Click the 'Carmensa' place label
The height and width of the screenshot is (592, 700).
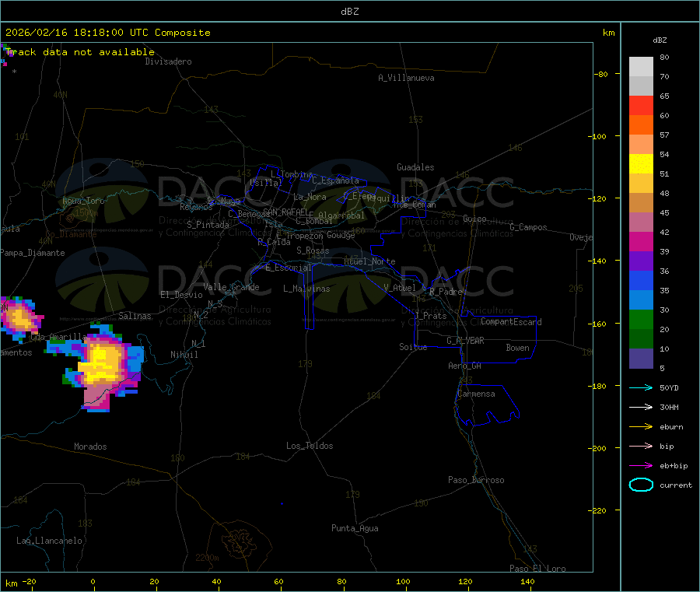(476, 394)
